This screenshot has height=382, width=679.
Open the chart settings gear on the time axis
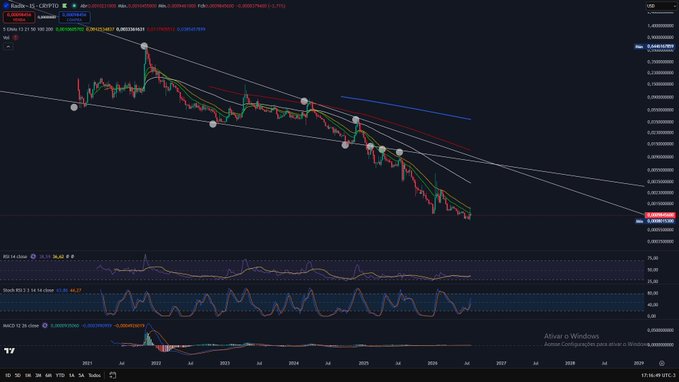[661, 363]
